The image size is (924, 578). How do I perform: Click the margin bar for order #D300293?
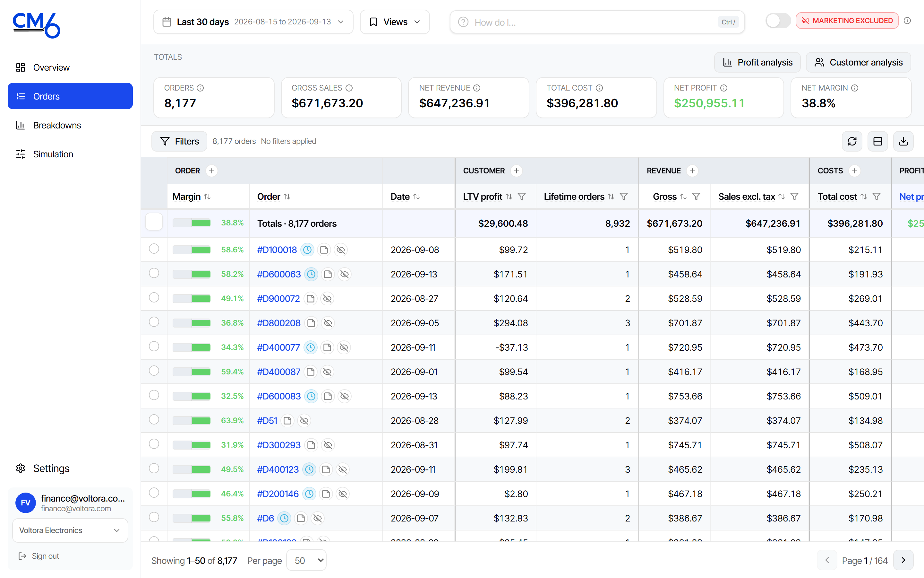(191, 445)
